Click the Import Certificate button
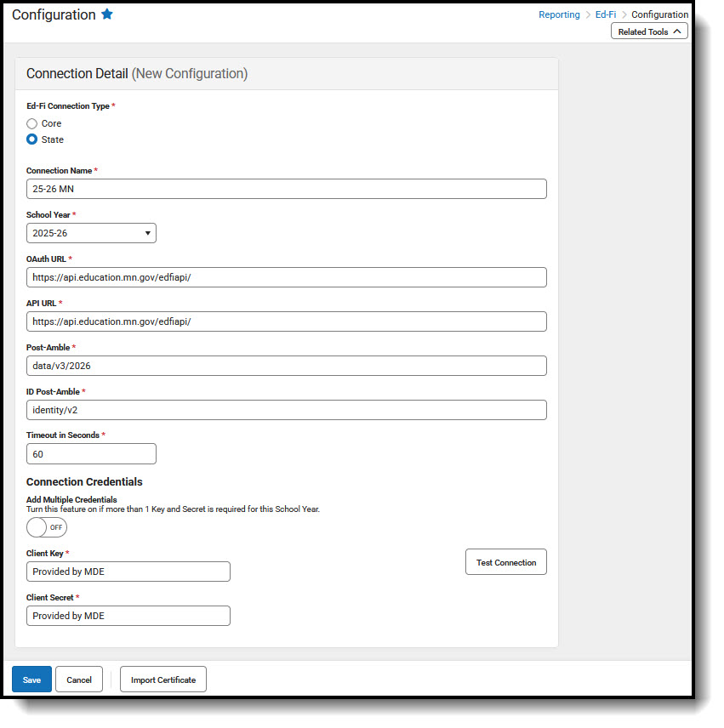 (x=163, y=680)
